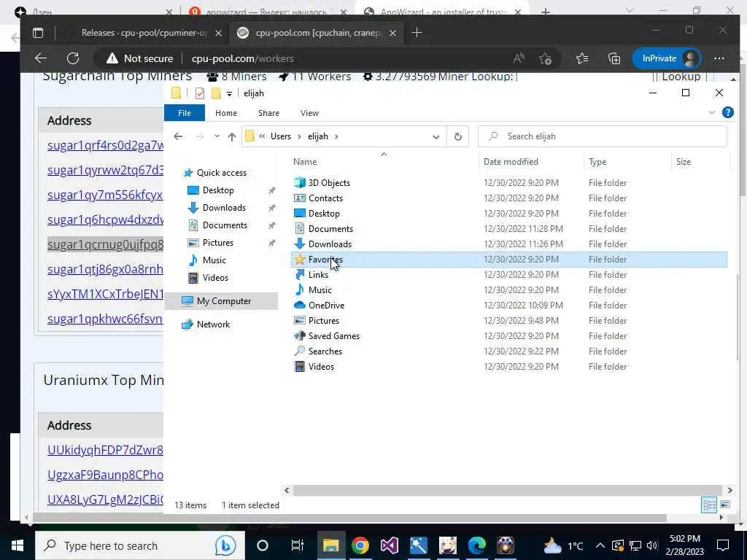Reload the Edge browser page
Image resolution: width=747 pixels, height=560 pixels.
click(73, 58)
